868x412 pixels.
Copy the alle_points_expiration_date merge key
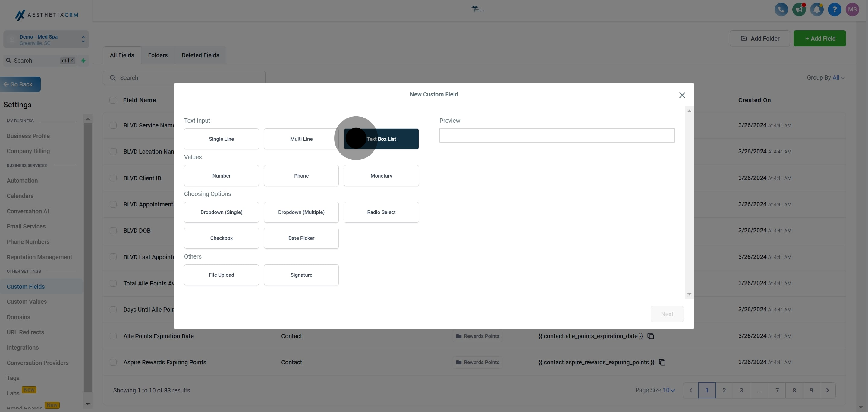tap(651, 336)
